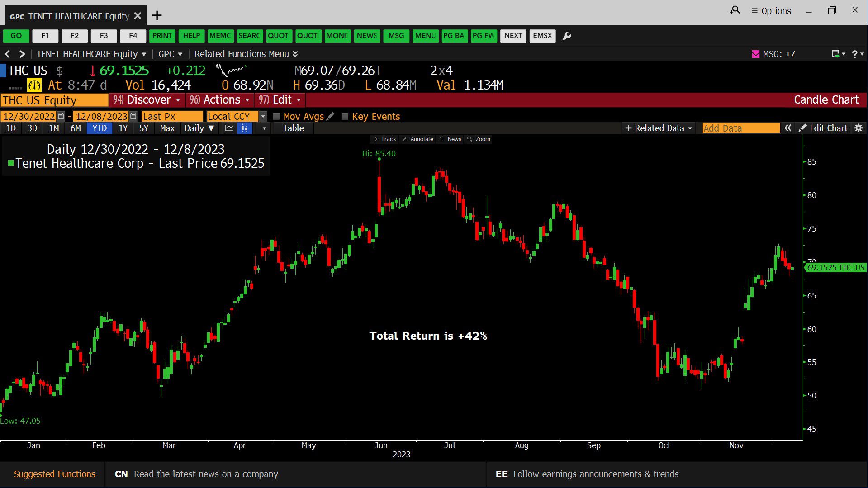This screenshot has width=868, height=488.
Task: Select the 5Y period tab
Action: 144,128
